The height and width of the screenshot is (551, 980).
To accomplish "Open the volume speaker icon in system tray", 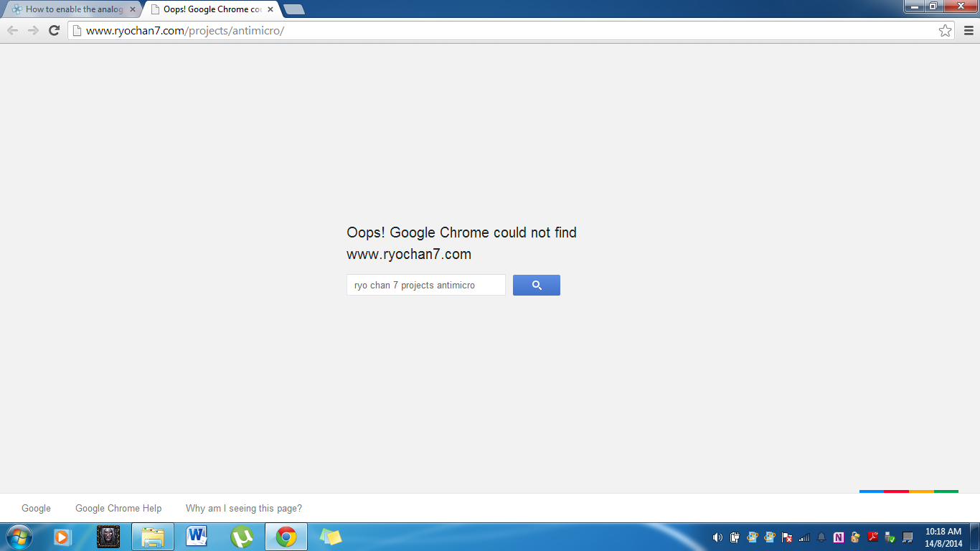I will 717,537.
